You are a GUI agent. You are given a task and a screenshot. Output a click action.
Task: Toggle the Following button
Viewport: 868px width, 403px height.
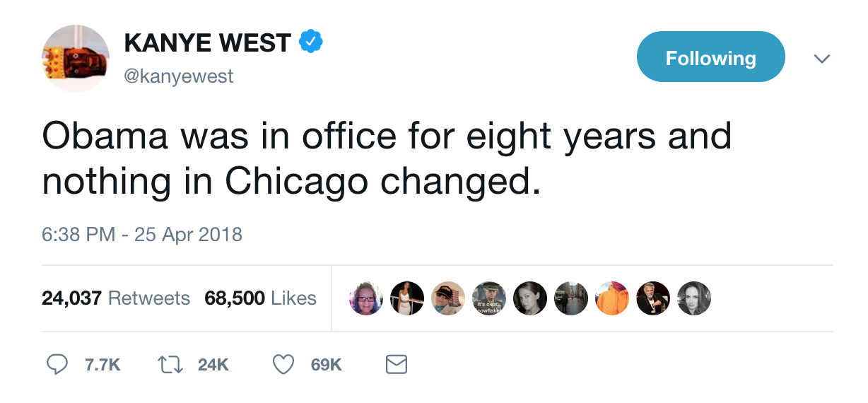click(710, 57)
